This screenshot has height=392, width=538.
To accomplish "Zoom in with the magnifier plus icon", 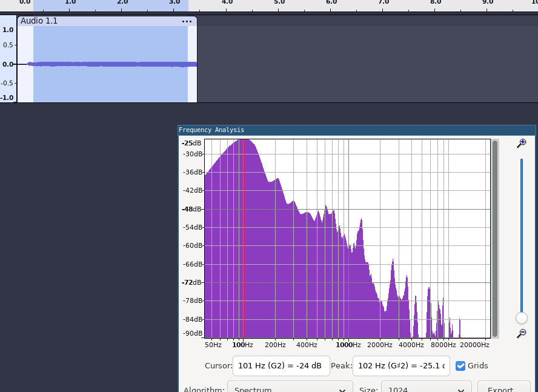I will pos(521,143).
